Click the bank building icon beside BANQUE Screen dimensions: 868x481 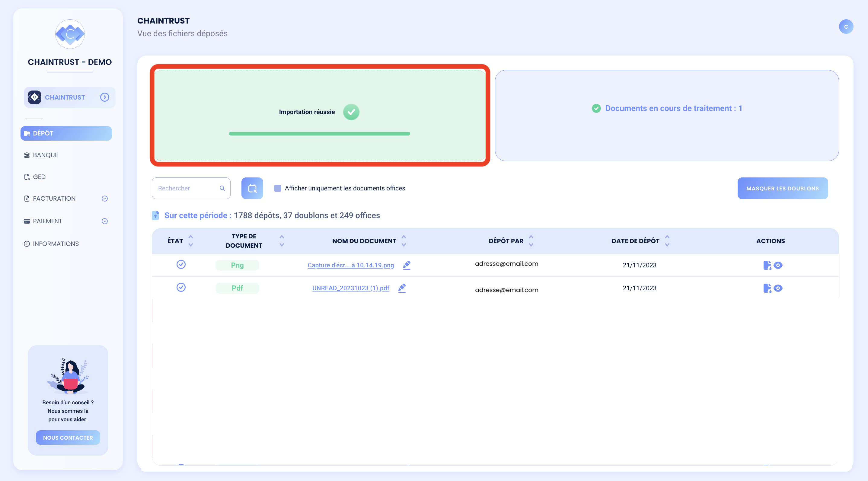click(x=27, y=155)
